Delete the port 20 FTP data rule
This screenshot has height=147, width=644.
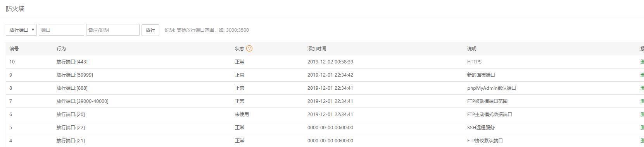point(642,115)
